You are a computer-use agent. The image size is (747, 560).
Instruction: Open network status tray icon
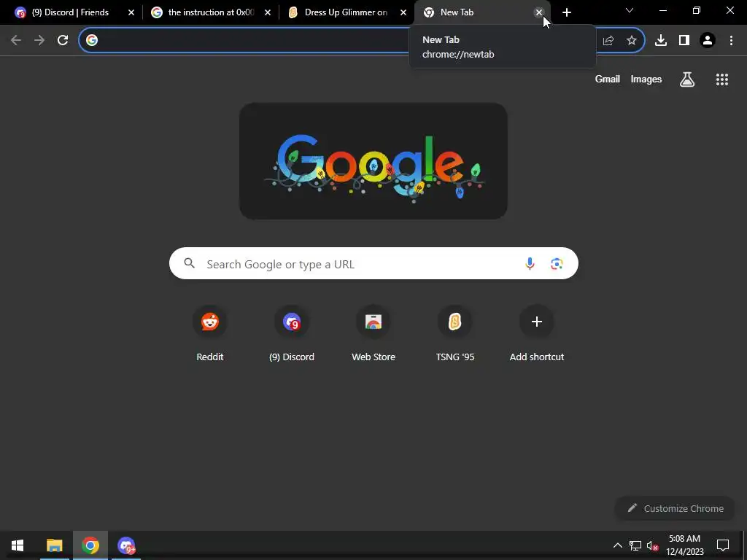click(x=635, y=545)
